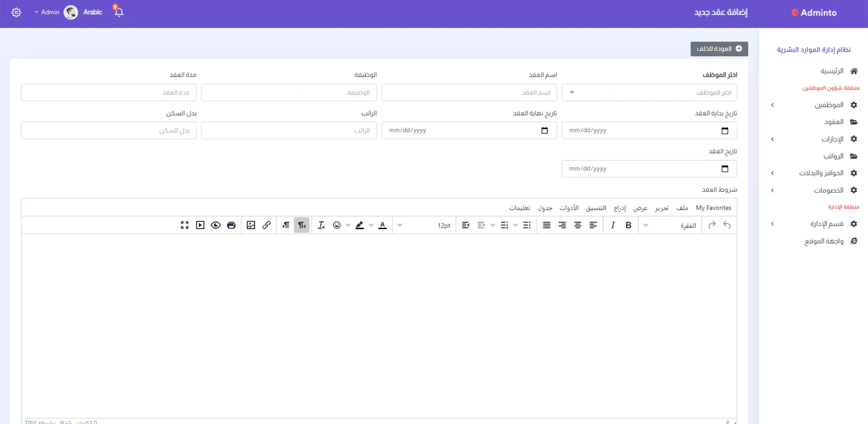This screenshot has width=868, height=424.
Task: Go to العقود in the sidebar
Action: (x=834, y=122)
